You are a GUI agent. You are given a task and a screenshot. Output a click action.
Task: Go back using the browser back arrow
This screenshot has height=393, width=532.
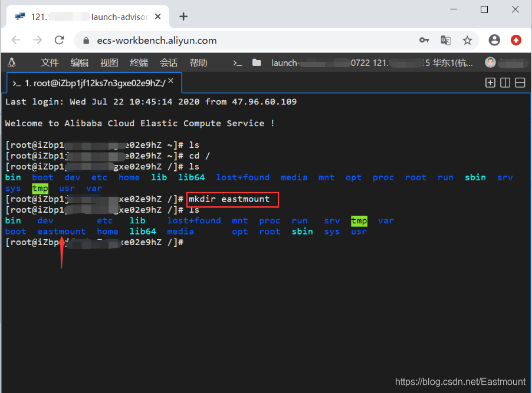(x=16, y=40)
